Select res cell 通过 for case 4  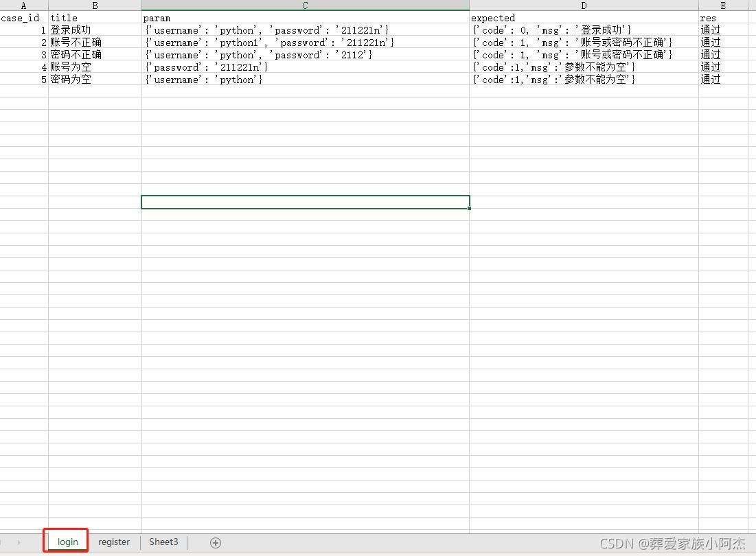pos(723,67)
